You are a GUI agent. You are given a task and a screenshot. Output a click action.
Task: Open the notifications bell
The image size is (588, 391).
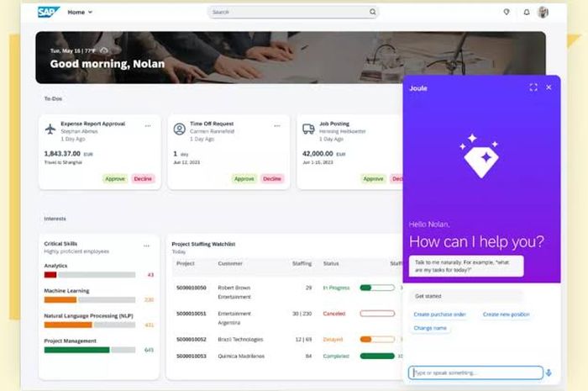527,12
